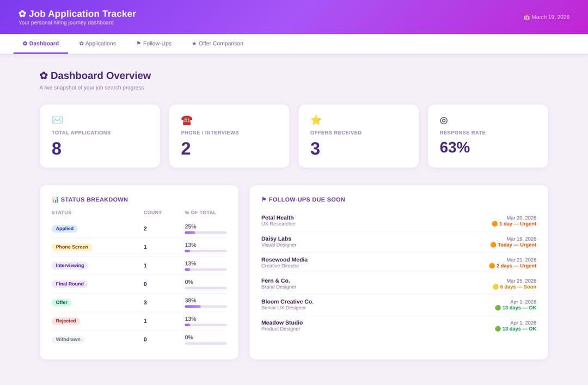588x385 pixels.
Task: Click the gold star icon on Offers Received card
Action: pyautogui.click(x=316, y=120)
